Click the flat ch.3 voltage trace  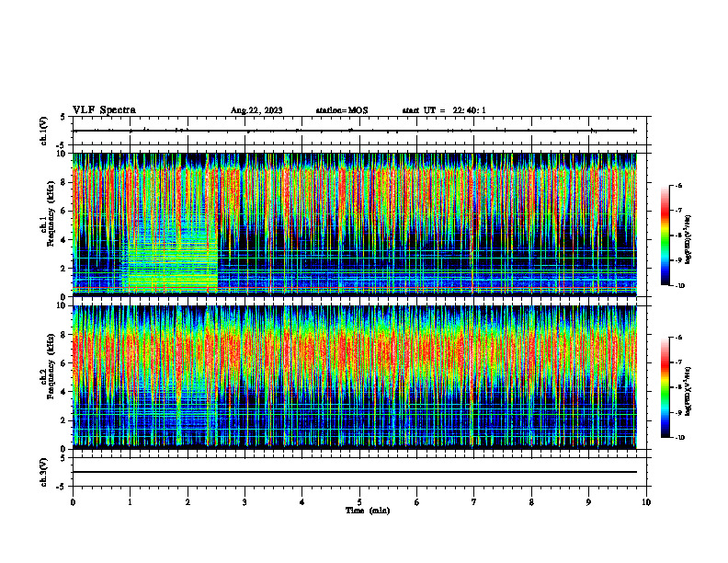coord(355,472)
